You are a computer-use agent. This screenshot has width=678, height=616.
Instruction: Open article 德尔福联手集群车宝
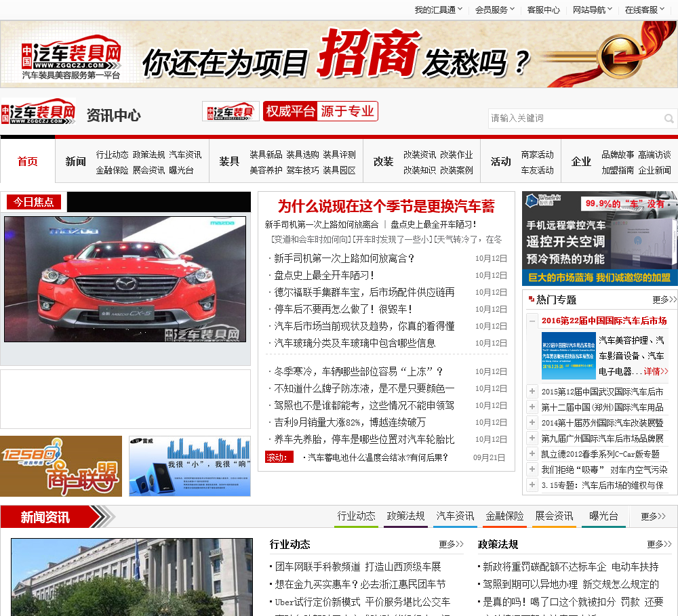(364, 292)
